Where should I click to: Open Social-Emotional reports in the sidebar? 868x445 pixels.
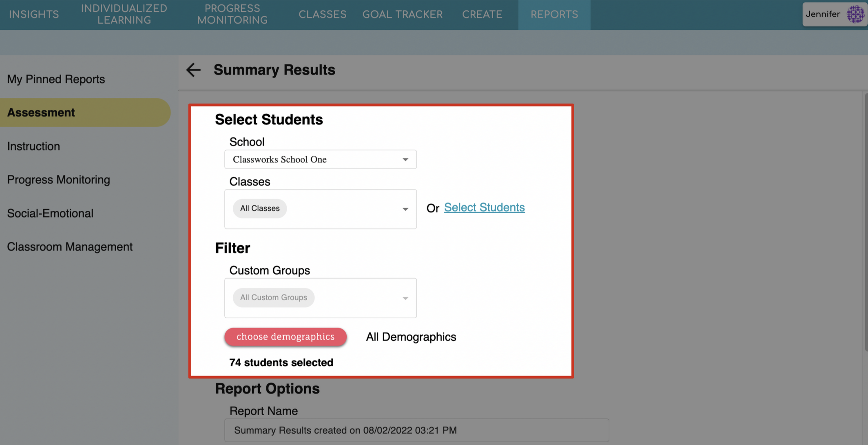pyautogui.click(x=50, y=214)
